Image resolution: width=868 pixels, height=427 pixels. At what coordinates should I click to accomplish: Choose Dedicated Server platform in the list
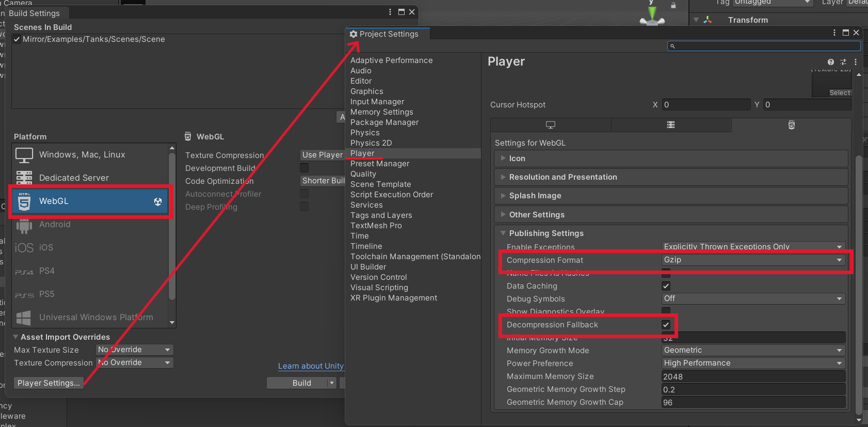click(74, 178)
